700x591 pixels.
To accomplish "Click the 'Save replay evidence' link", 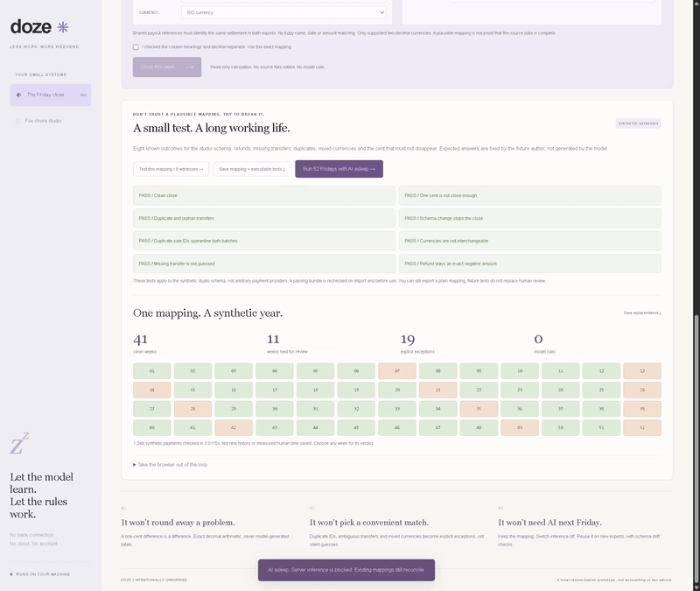I will tap(642, 313).
